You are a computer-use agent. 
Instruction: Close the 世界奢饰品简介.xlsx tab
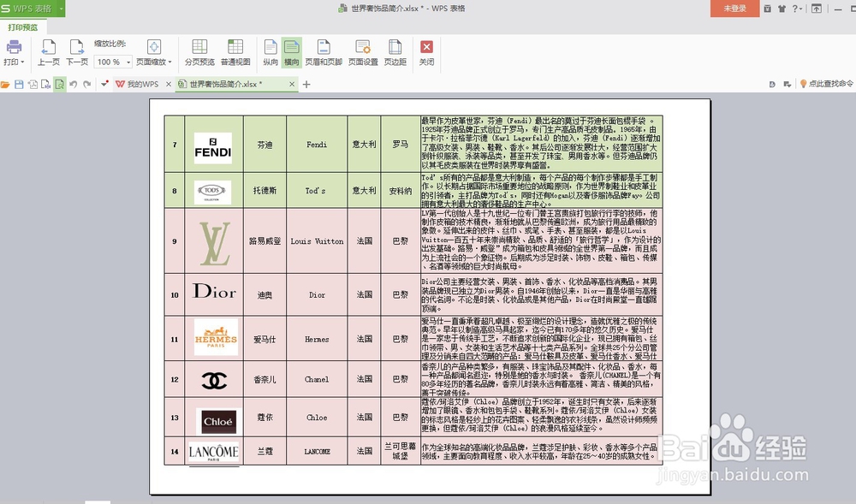click(x=292, y=84)
